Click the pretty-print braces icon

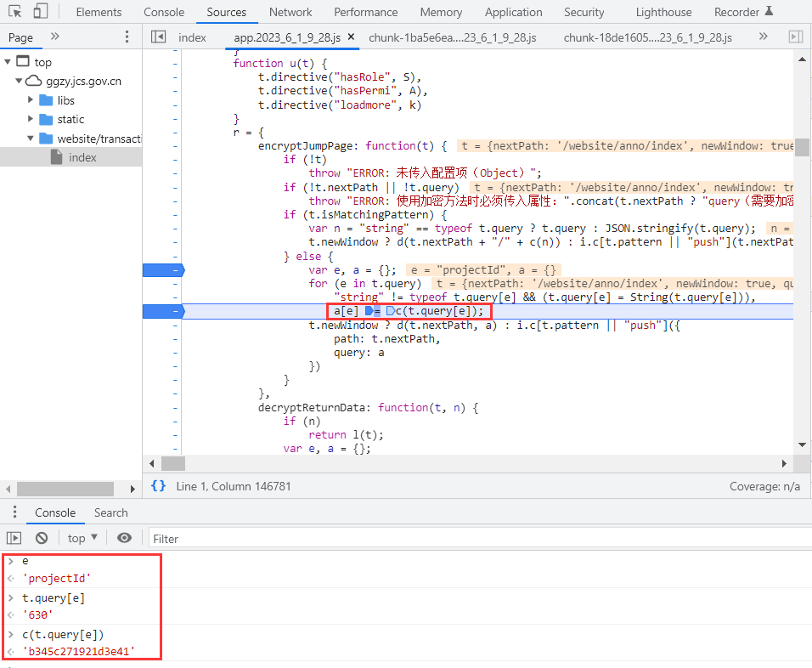158,486
